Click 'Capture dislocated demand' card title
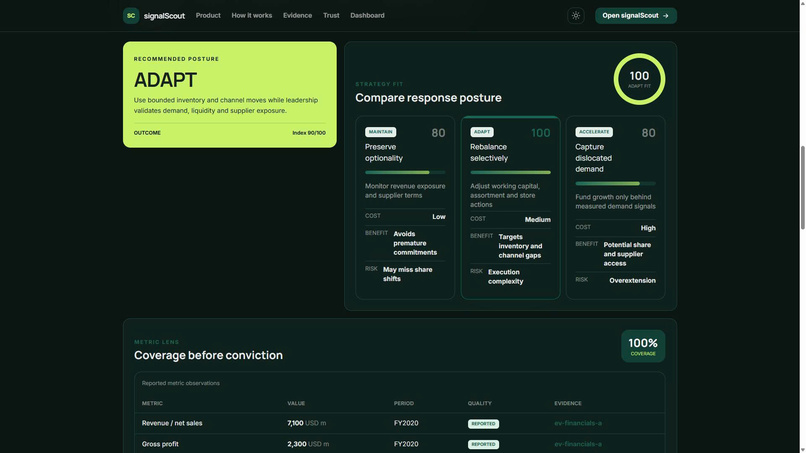 click(593, 158)
